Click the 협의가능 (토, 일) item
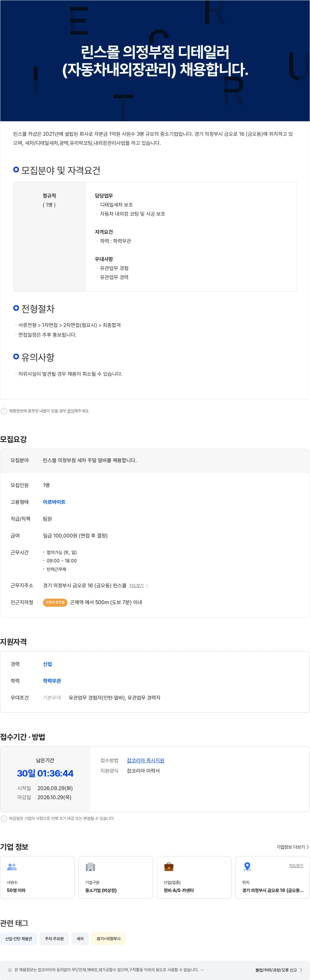 [62, 552]
